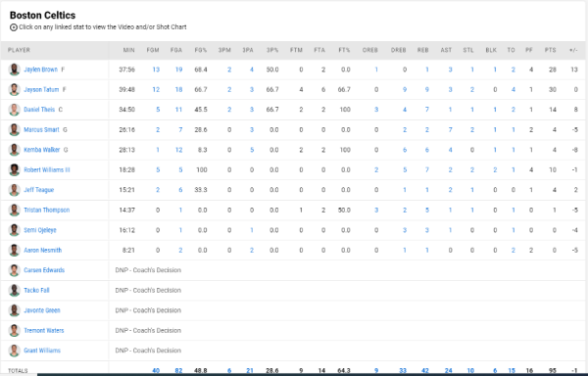View Jaylen Brown's 13 made field goals
The height and width of the screenshot is (376, 588).
(x=156, y=70)
